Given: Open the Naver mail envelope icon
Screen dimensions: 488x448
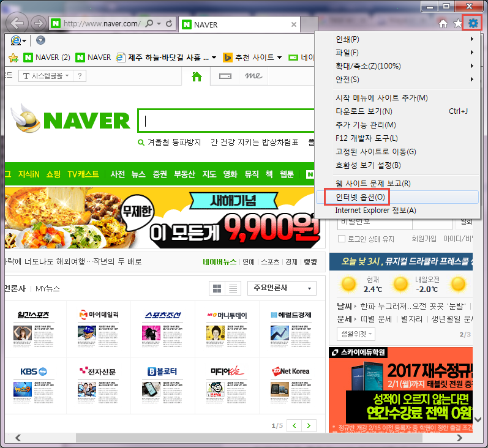Looking at the screenshot, I should coord(225,77).
